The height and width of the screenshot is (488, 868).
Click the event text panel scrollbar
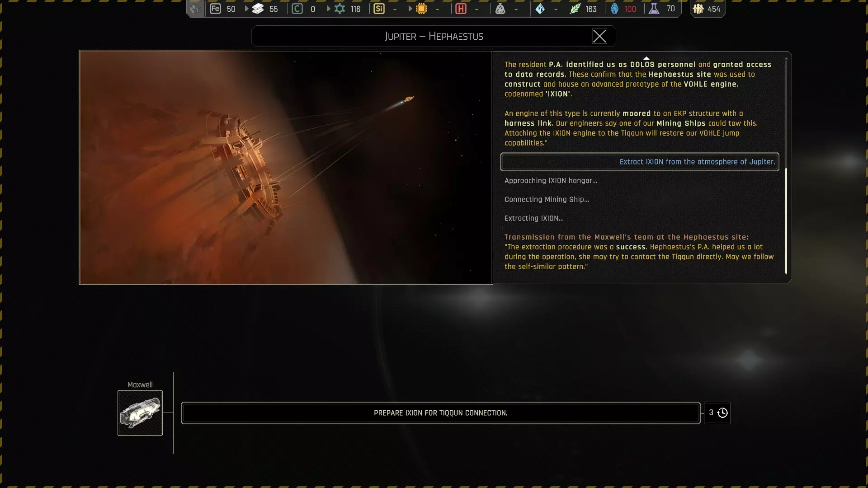[786, 221]
